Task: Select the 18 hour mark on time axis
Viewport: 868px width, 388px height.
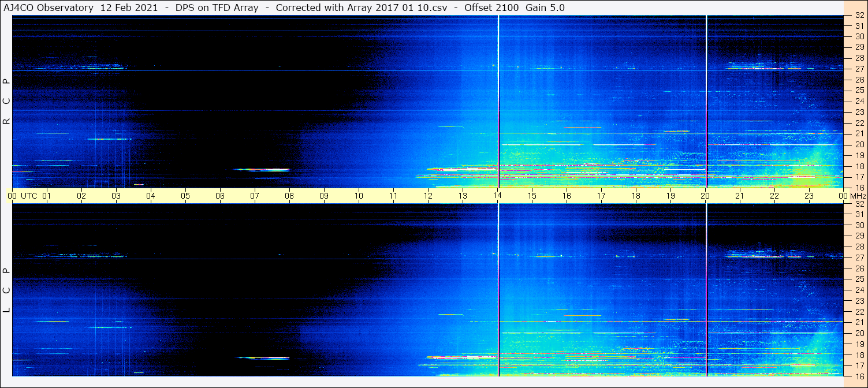Action: tap(636, 196)
